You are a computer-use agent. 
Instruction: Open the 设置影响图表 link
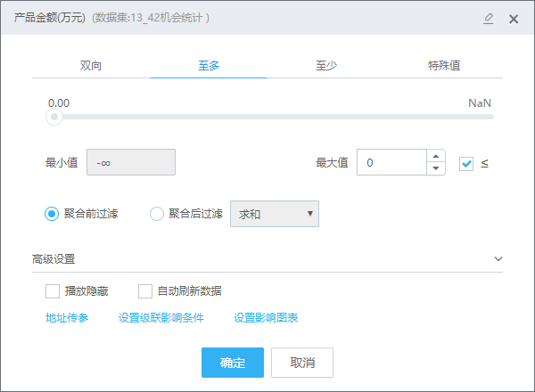[266, 318]
